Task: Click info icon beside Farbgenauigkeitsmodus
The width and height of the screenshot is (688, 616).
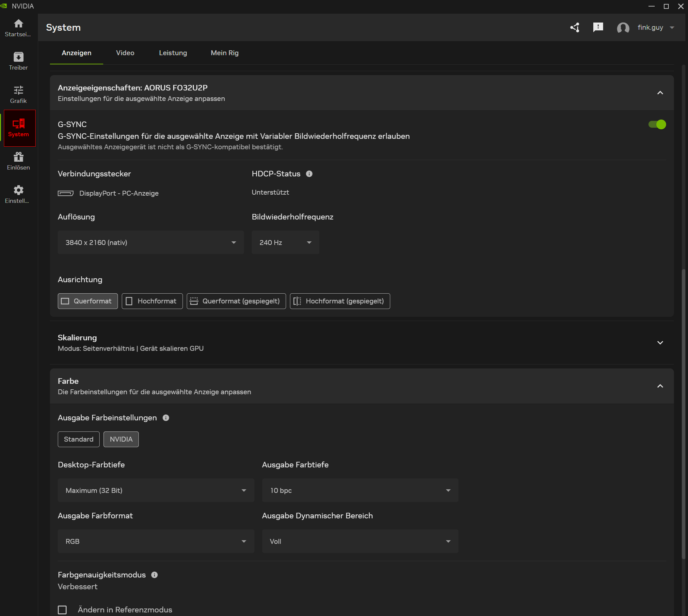Action: (154, 575)
